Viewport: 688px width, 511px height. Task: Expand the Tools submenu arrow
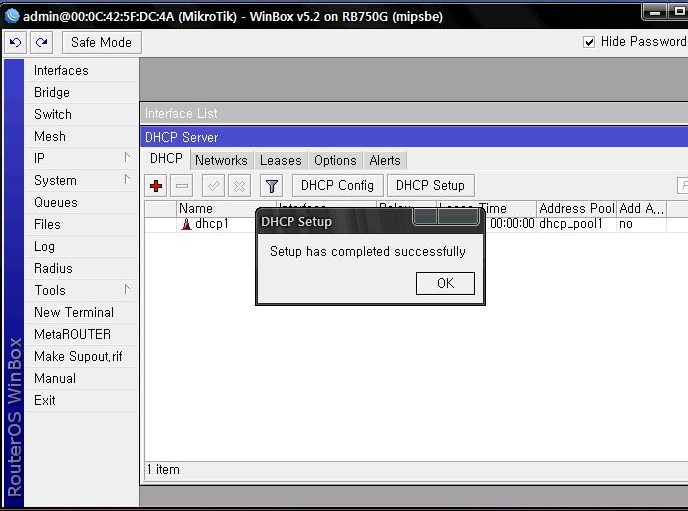(x=127, y=289)
